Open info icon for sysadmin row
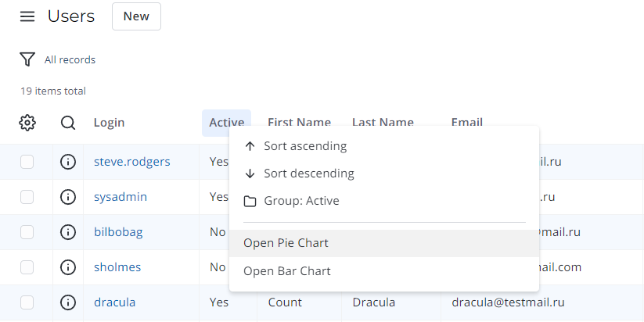The image size is (644, 322). pyautogui.click(x=68, y=197)
